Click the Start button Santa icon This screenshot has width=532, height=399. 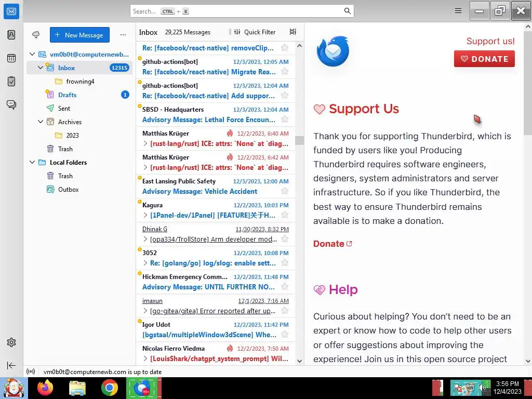point(14,388)
